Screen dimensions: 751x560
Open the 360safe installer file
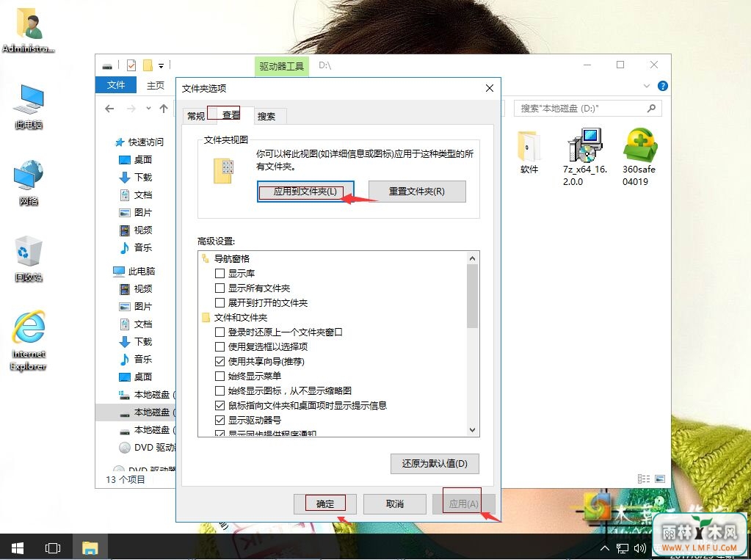pyautogui.click(x=639, y=157)
